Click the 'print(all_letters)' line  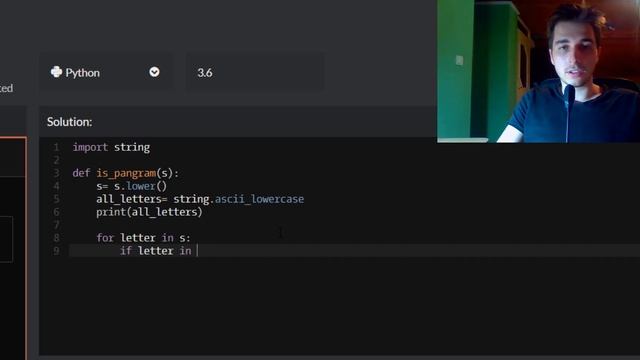coord(149,212)
